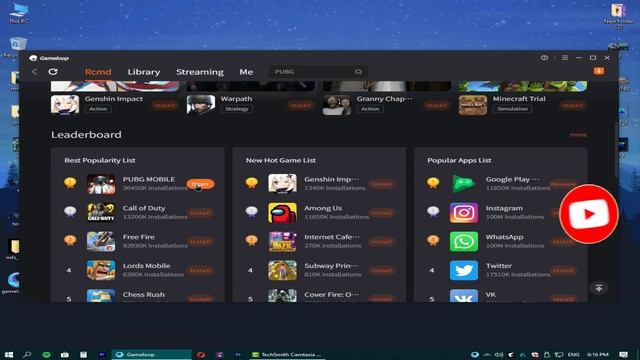Click the Internet Cafe game icon

pos(282,241)
